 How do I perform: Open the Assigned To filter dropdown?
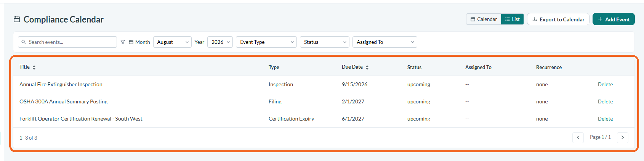pos(385,42)
